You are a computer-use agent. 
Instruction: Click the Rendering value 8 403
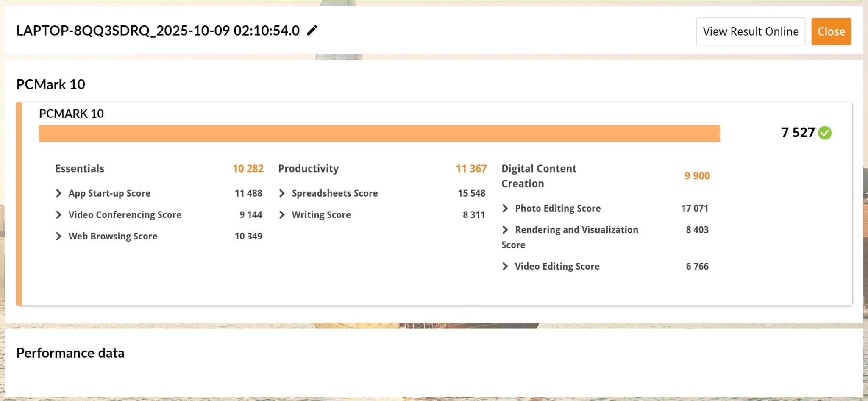pos(697,230)
